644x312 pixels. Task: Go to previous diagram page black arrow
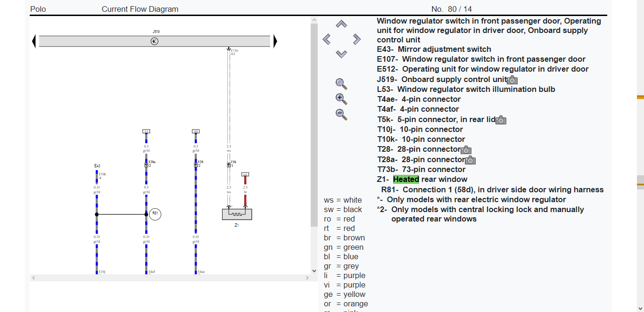(x=33, y=41)
